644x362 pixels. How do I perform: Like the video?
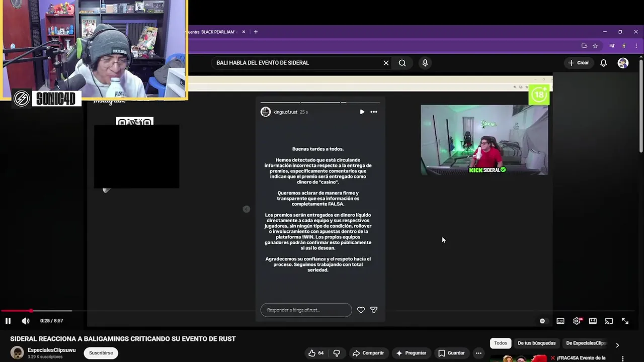pos(316,353)
